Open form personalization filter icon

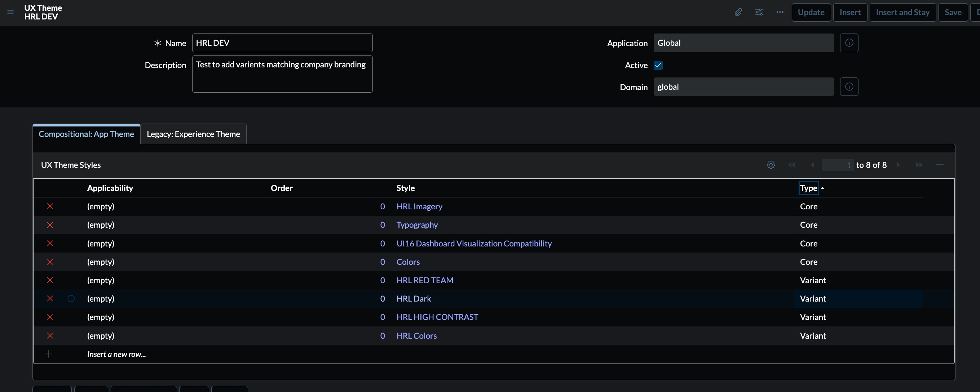(759, 12)
